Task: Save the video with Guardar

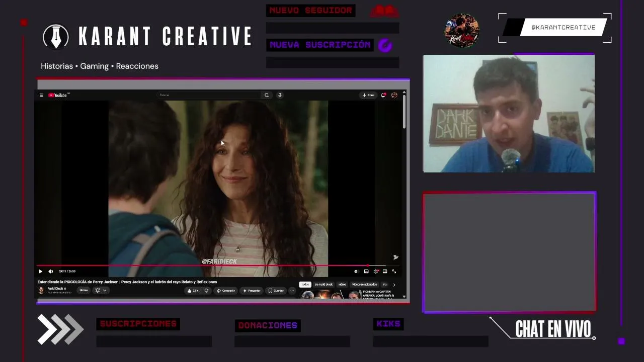Action: pyautogui.click(x=276, y=291)
